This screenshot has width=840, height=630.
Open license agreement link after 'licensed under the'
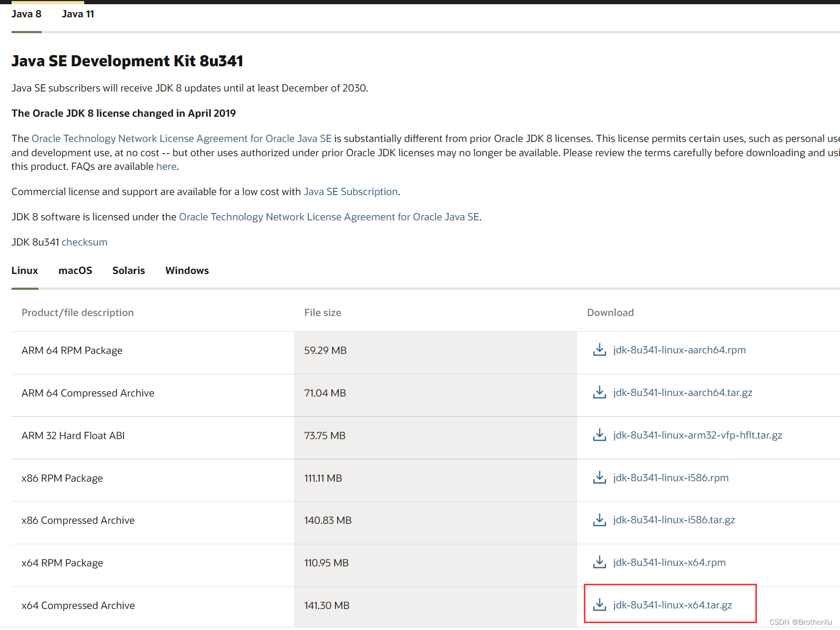(x=329, y=217)
